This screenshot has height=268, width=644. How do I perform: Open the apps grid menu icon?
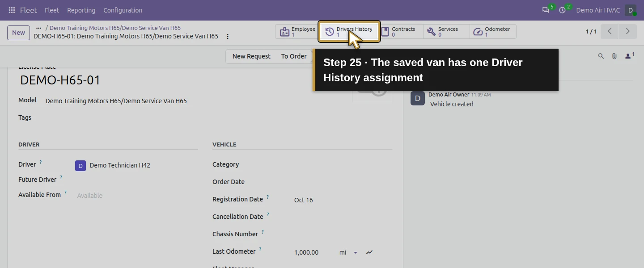[x=12, y=10]
